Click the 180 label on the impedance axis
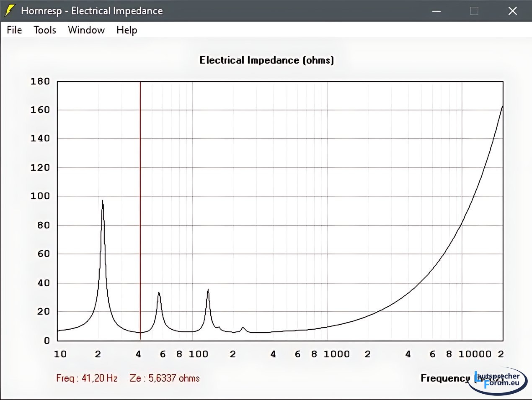The image size is (532, 400). (x=40, y=82)
